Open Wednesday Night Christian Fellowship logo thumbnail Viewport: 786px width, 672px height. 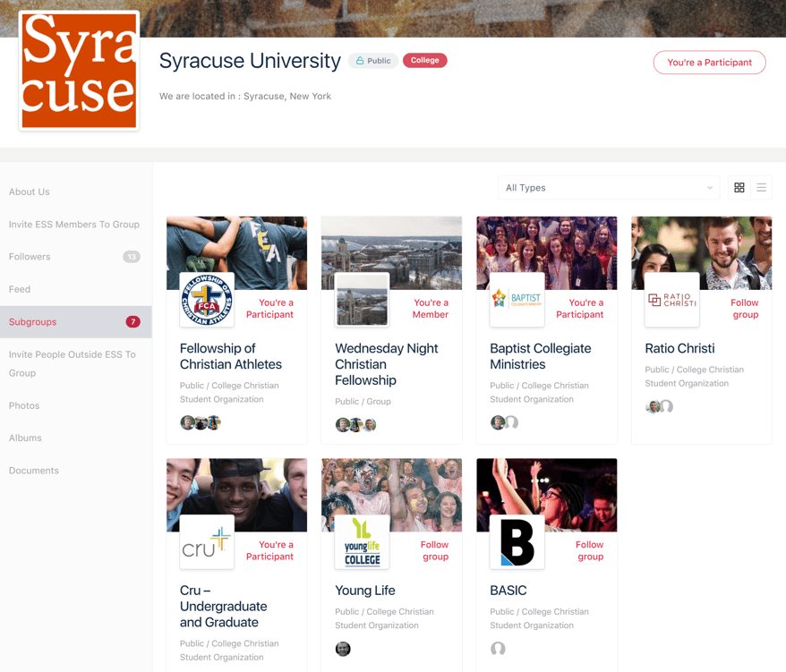point(362,300)
